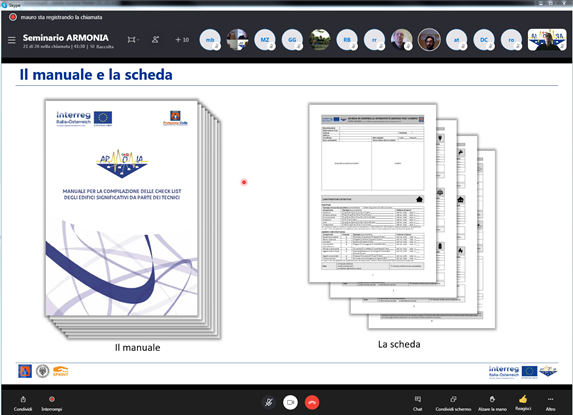The height and width of the screenshot is (415, 573).
Task: Select participant avatar DC
Action: (484, 39)
